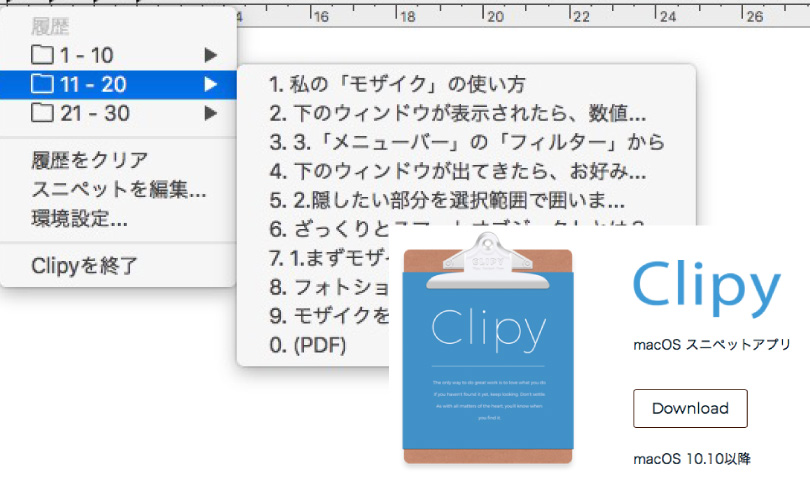Click folder icon next to 21 - 30
This screenshot has height=500, width=810.
[42, 112]
